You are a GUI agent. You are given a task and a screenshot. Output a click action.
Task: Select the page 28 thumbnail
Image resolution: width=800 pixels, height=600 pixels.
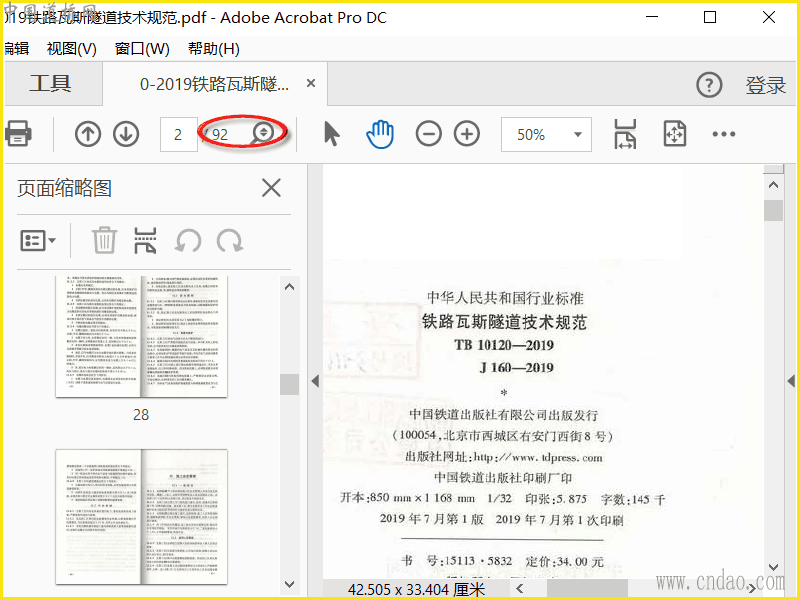[141, 337]
